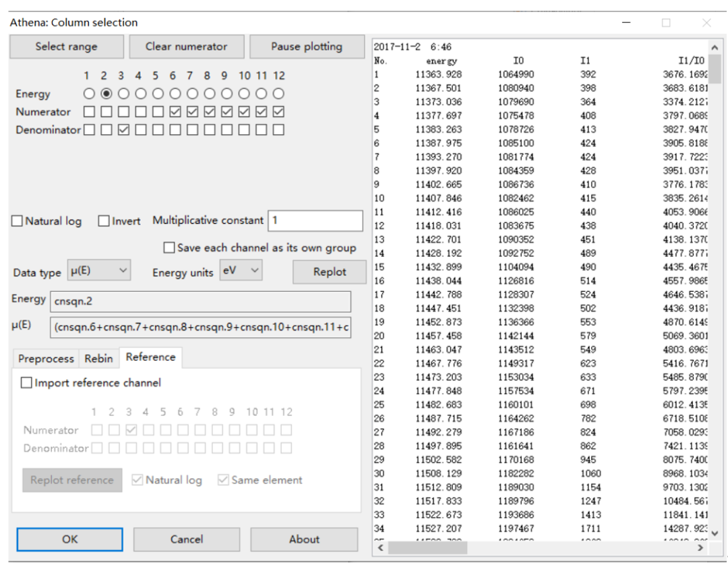
Task: Switch to the Preprocess tab
Action: (x=45, y=358)
